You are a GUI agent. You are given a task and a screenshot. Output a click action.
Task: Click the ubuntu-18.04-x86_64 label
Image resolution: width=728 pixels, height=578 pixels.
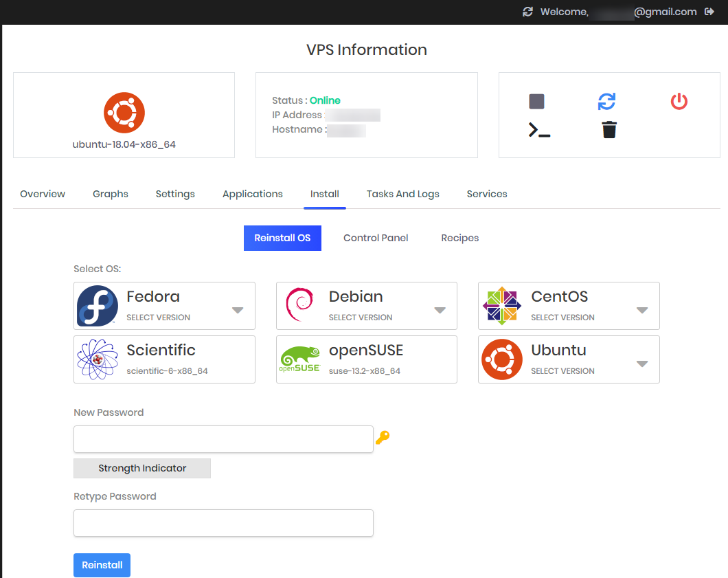[124, 144]
